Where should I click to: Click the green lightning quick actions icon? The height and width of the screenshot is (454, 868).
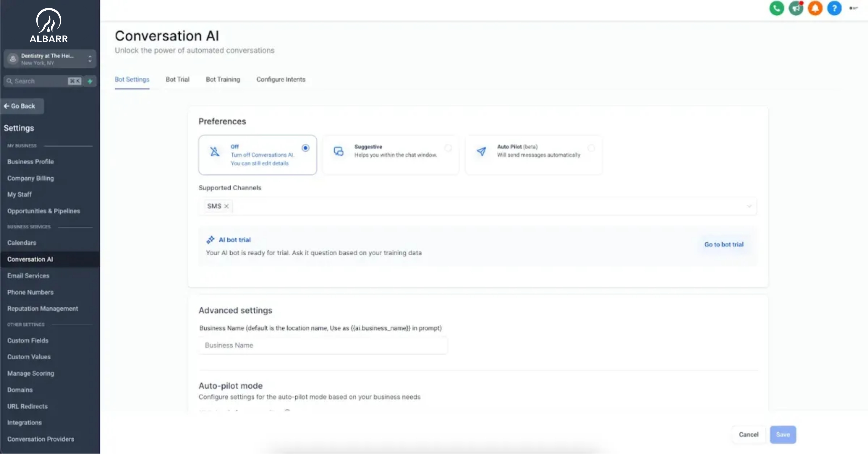[90, 81]
